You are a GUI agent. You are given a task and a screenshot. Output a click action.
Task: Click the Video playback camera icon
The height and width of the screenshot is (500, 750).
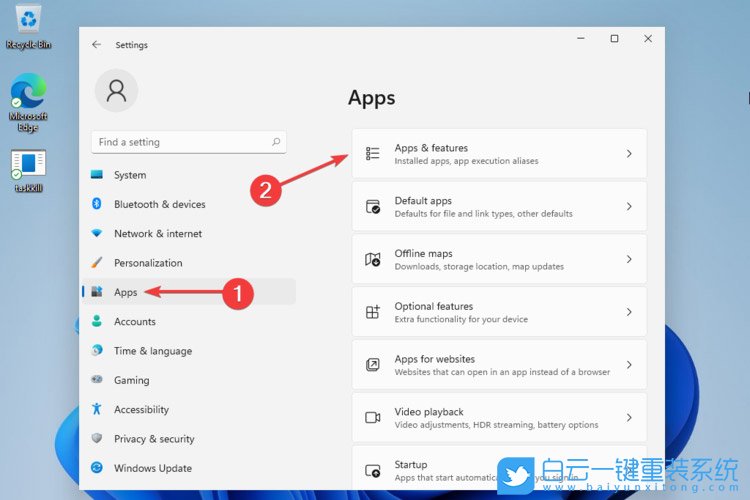[373, 418]
